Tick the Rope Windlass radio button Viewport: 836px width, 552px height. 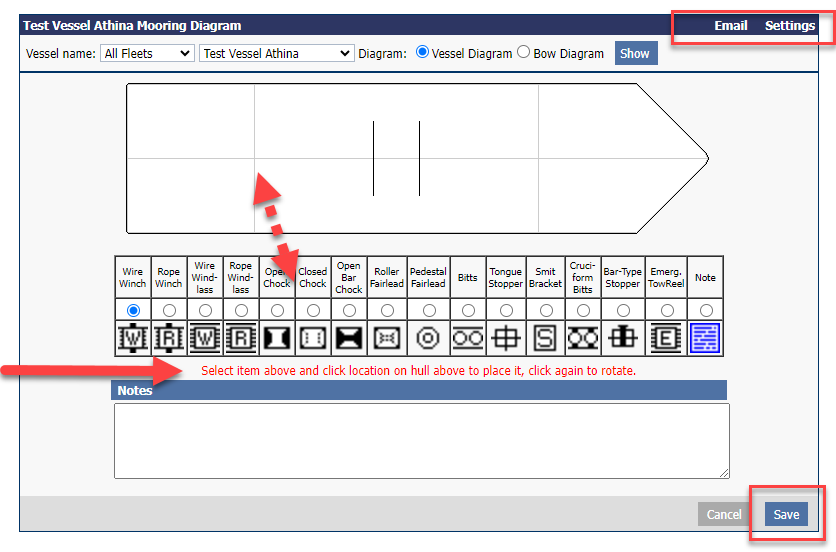click(241, 310)
